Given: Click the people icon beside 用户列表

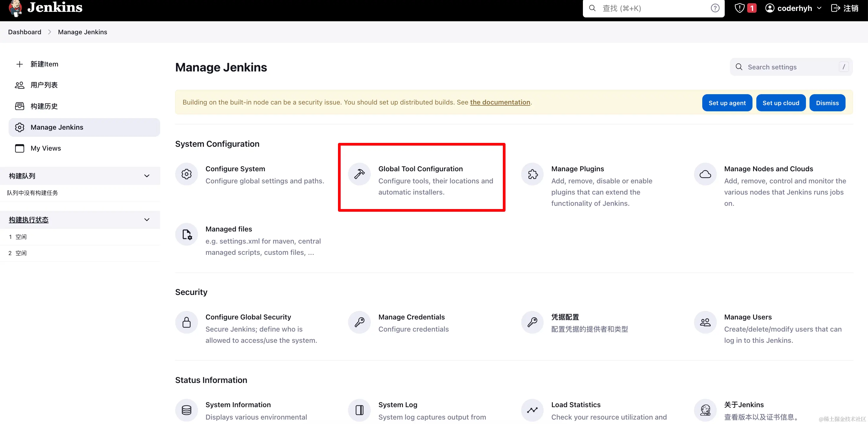Looking at the screenshot, I should pos(19,85).
